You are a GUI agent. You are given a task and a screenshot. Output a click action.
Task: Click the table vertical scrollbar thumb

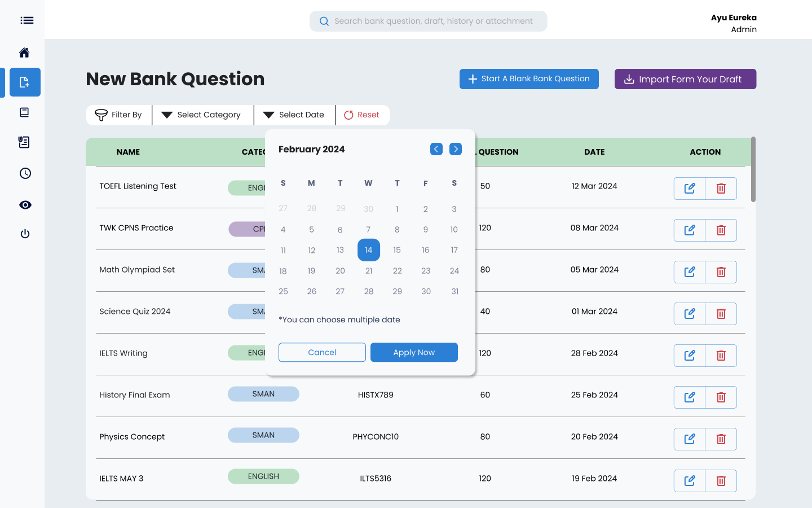(x=753, y=169)
